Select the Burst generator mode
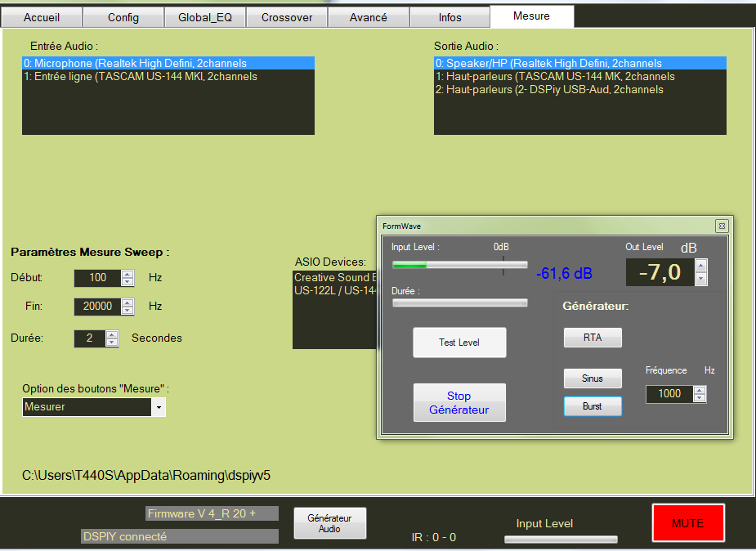 click(x=593, y=406)
